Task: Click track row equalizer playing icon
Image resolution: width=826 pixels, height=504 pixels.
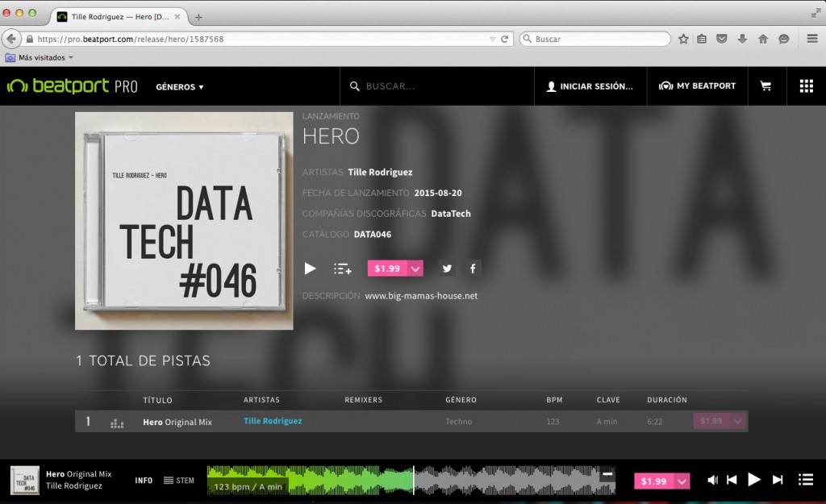Action: tap(117, 423)
